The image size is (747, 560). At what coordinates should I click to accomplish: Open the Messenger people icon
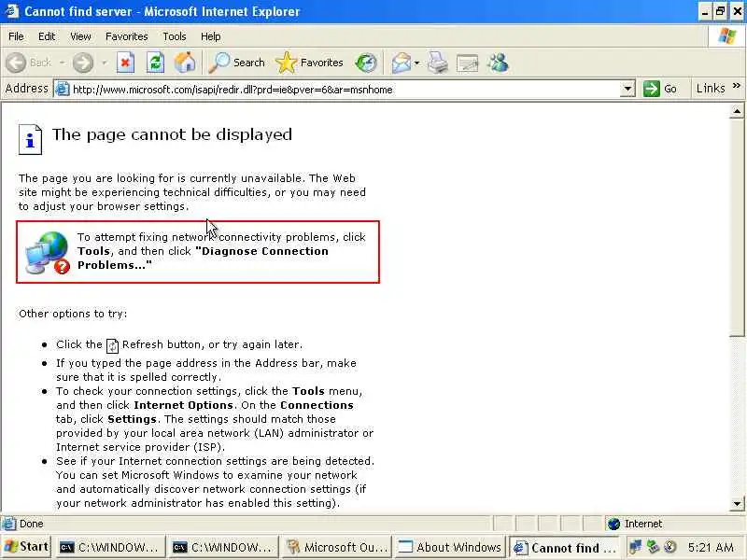point(499,63)
